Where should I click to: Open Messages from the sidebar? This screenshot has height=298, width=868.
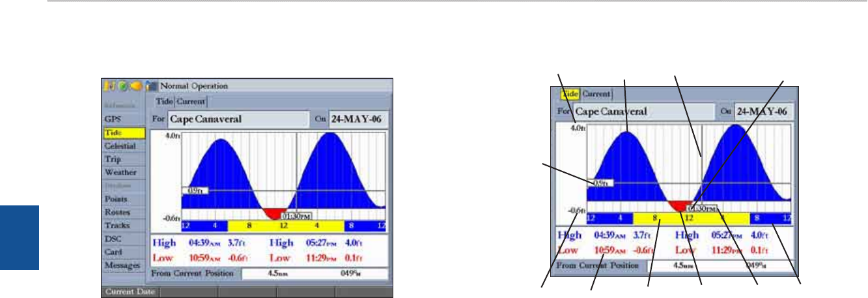(122, 265)
